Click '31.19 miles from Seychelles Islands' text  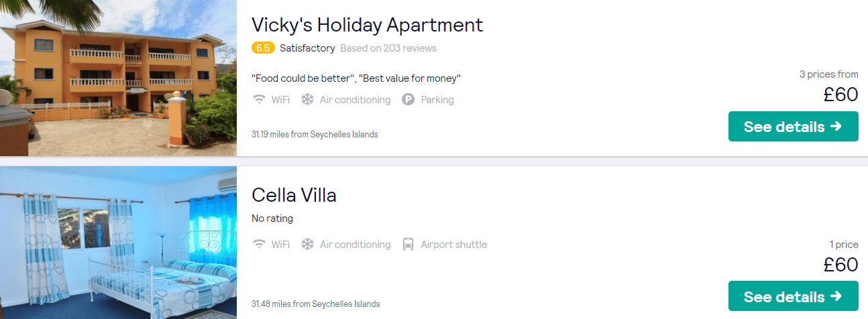[315, 134]
